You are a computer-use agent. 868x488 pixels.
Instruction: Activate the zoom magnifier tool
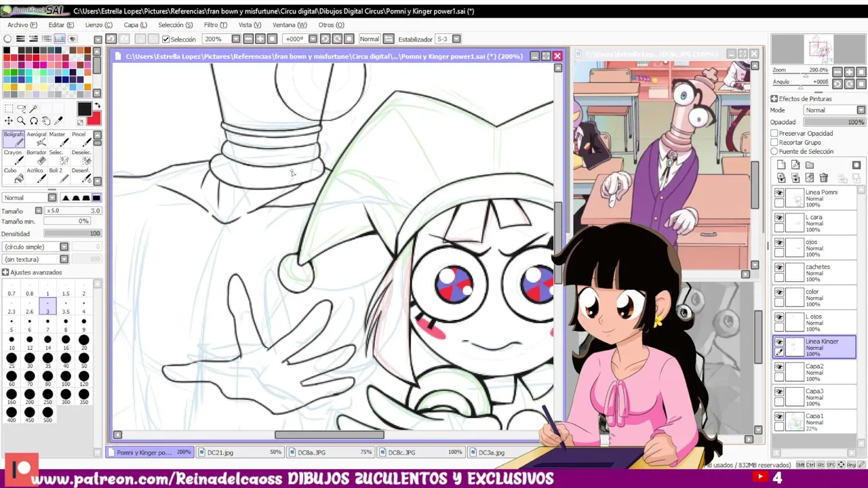coord(21,121)
